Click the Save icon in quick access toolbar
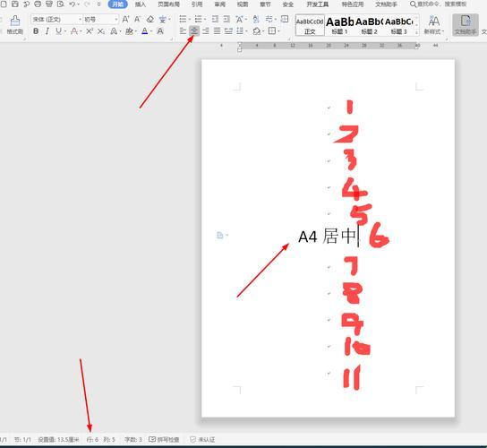The width and height of the screenshot is (487, 448). click(x=14, y=4)
